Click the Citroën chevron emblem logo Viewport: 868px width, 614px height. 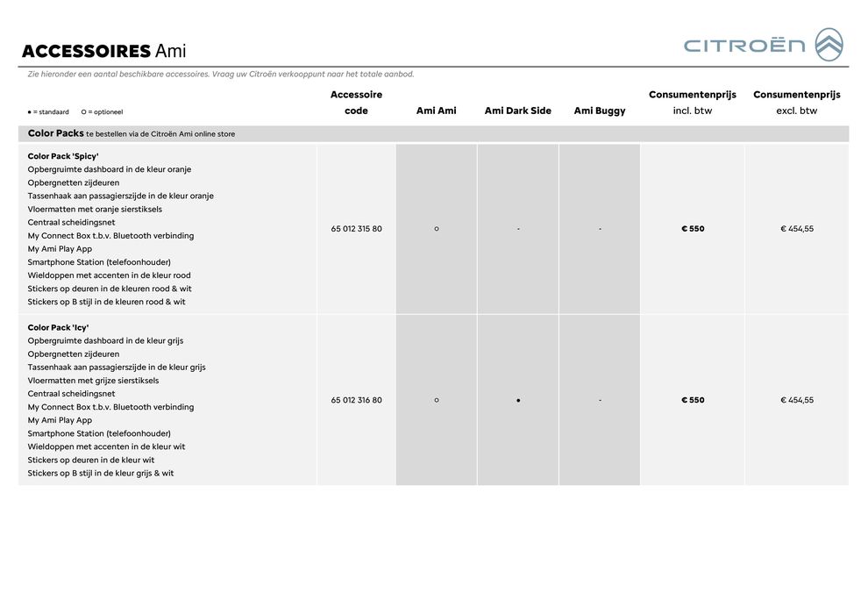click(x=829, y=45)
